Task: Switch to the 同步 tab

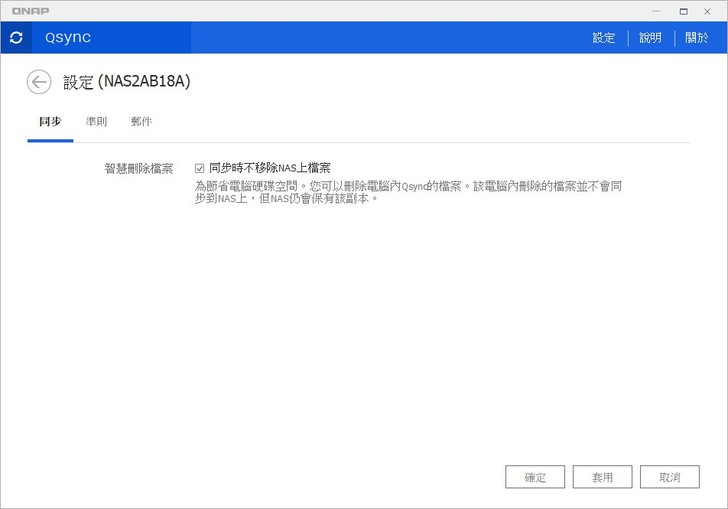Action: [50, 122]
